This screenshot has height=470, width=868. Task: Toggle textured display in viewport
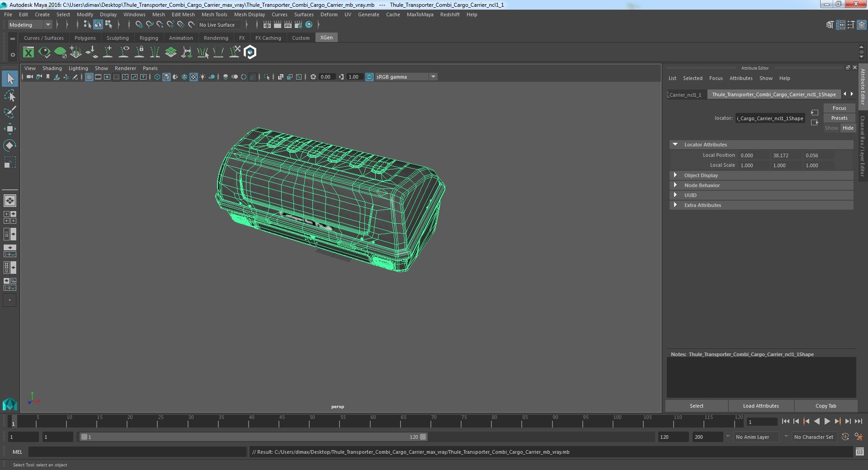click(193, 77)
